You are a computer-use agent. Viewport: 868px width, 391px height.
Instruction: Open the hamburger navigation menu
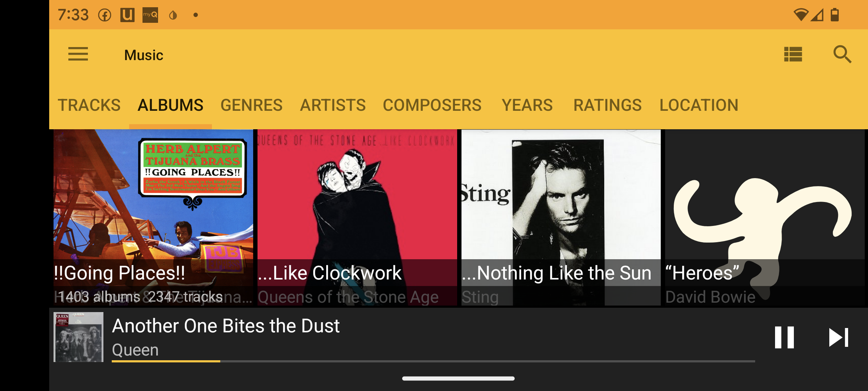pyautogui.click(x=78, y=54)
